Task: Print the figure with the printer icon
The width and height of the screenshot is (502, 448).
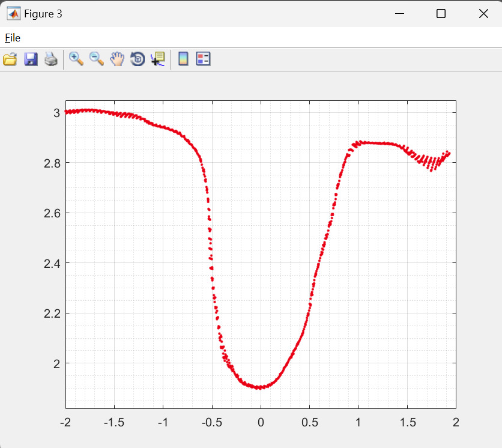Action: (x=51, y=59)
